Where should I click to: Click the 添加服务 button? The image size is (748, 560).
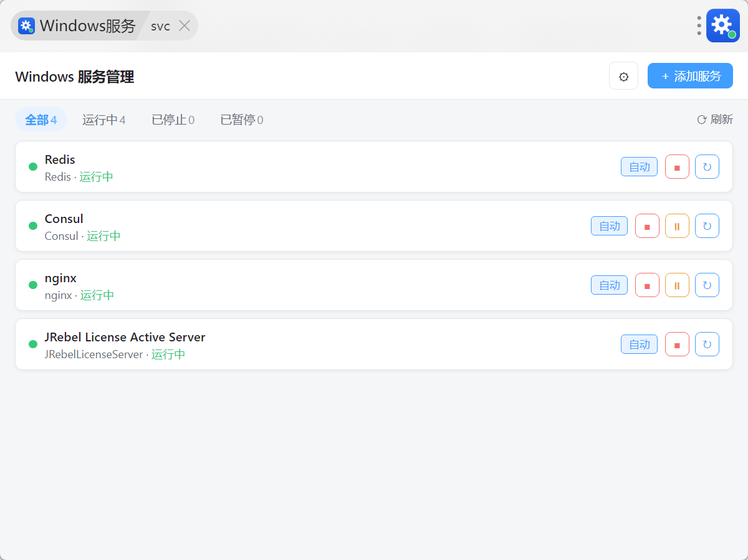[x=690, y=76]
